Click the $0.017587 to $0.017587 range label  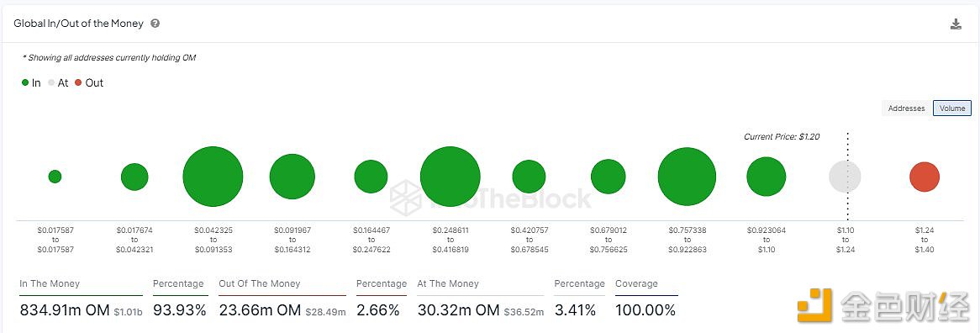[x=55, y=240]
